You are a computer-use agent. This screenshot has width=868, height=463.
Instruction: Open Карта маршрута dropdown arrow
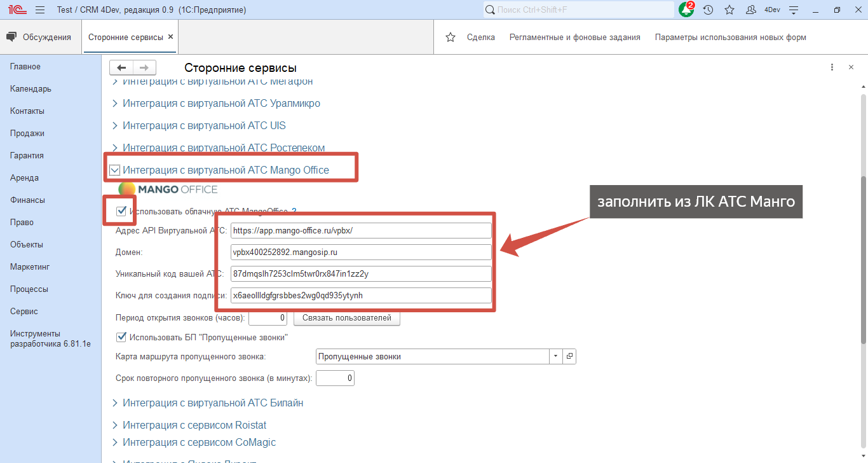pos(556,356)
